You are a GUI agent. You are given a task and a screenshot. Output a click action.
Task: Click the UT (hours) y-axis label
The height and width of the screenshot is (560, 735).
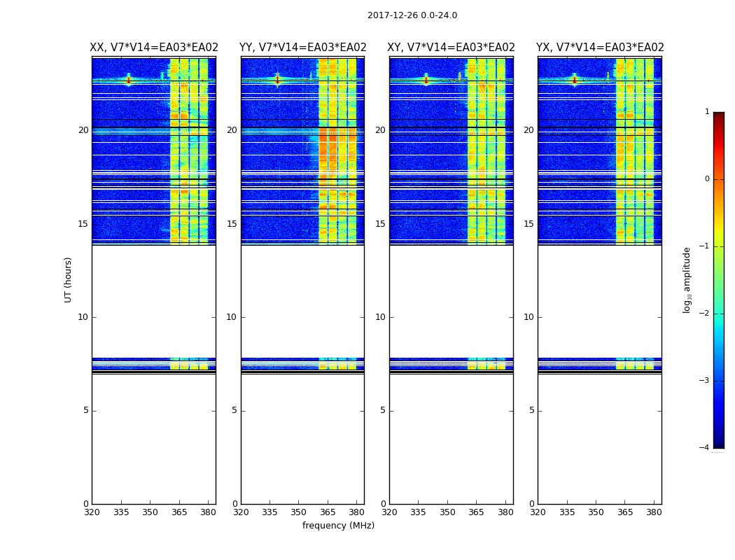[x=68, y=280]
